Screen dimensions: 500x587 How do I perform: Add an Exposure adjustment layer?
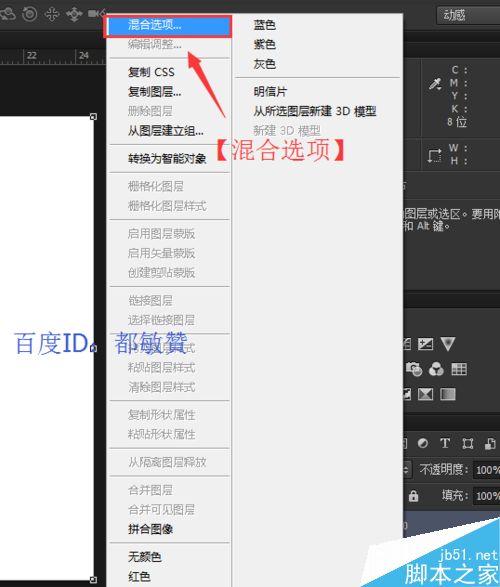pyautogui.click(x=426, y=344)
